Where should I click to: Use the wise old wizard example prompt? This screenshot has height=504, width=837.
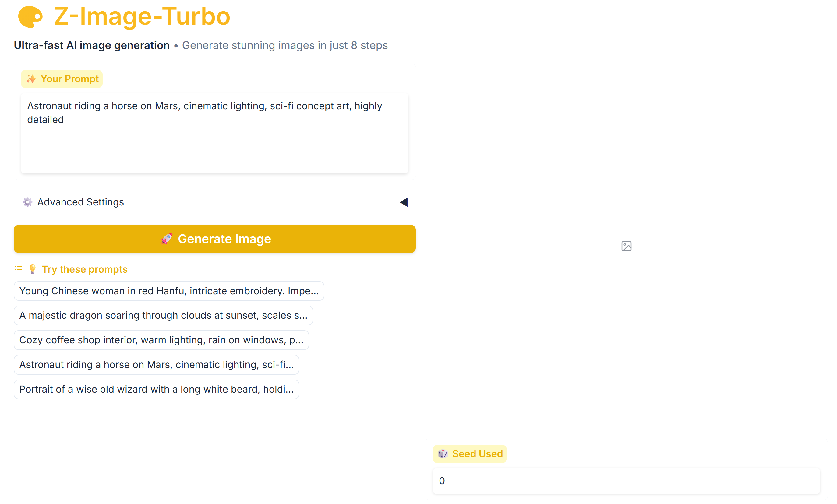pos(156,389)
